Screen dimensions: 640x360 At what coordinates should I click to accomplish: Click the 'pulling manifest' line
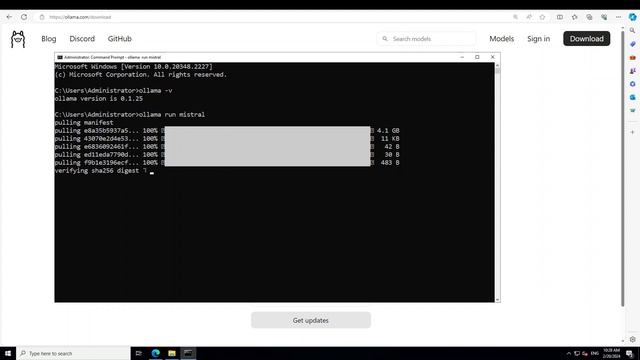(x=84, y=122)
